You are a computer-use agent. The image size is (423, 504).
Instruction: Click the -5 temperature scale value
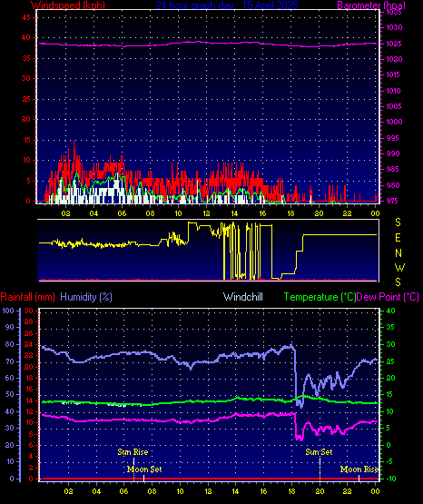pos(389,461)
